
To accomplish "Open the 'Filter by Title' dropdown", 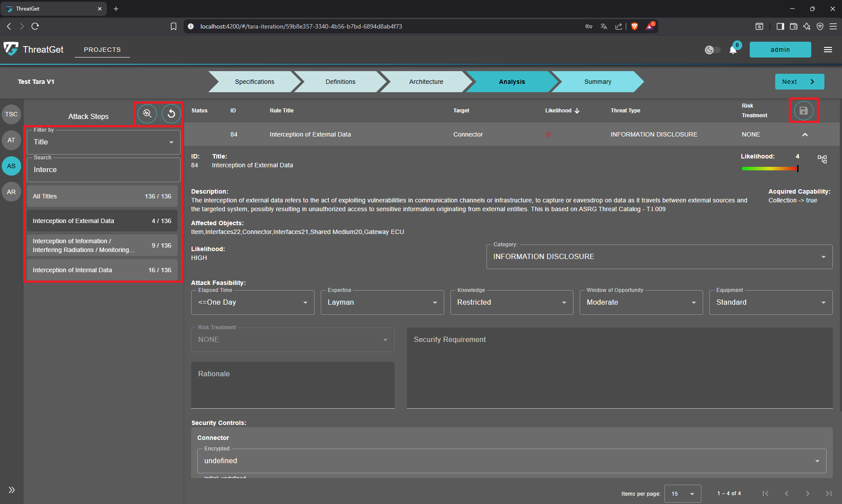I will click(103, 142).
